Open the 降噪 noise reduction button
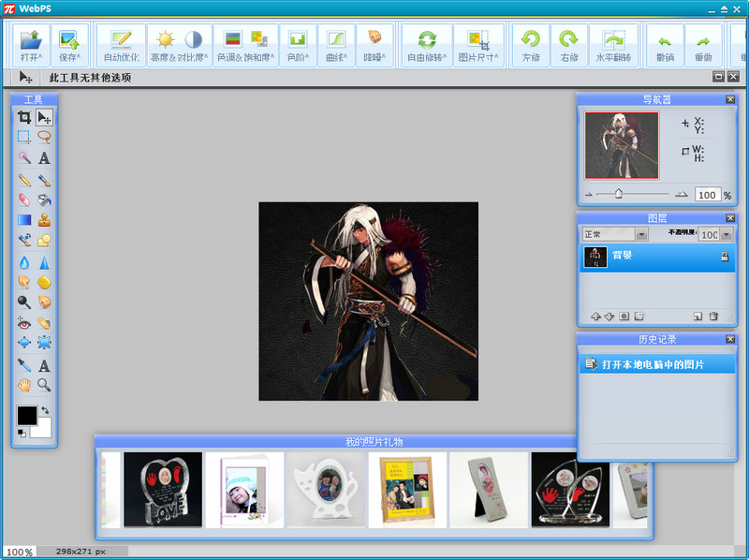The height and width of the screenshot is (560, 749). [374, 46]
